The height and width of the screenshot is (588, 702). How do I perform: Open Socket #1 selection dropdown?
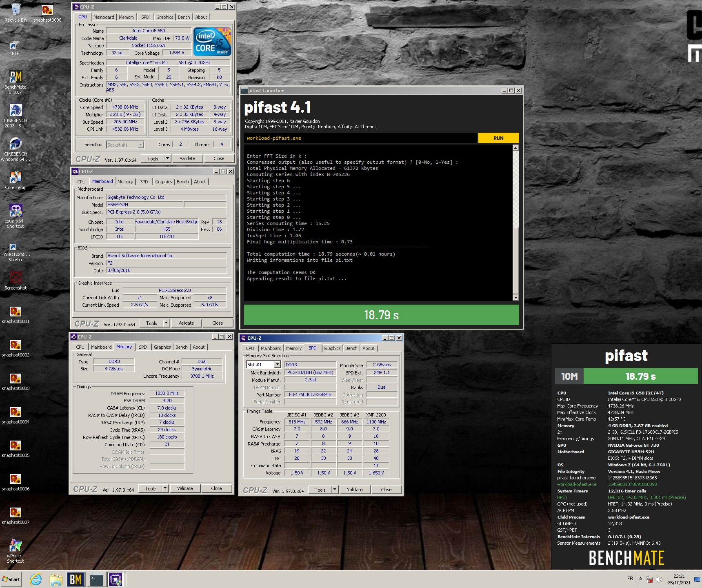coord(140,145)
